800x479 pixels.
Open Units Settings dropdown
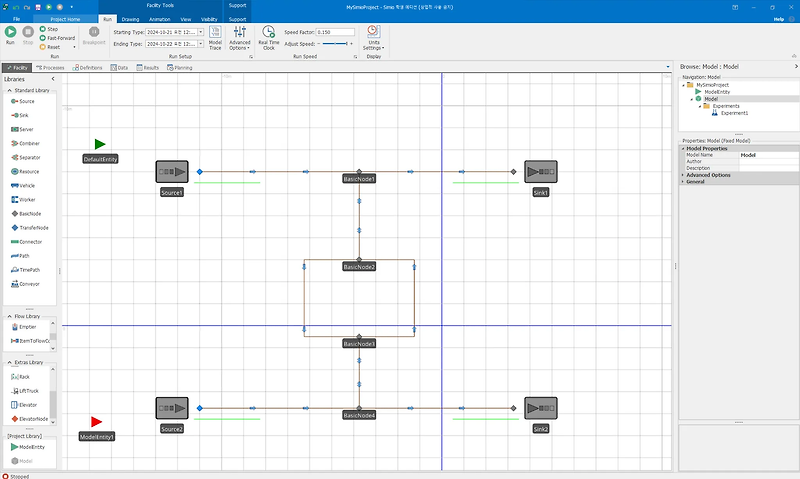tap(373, 38)
